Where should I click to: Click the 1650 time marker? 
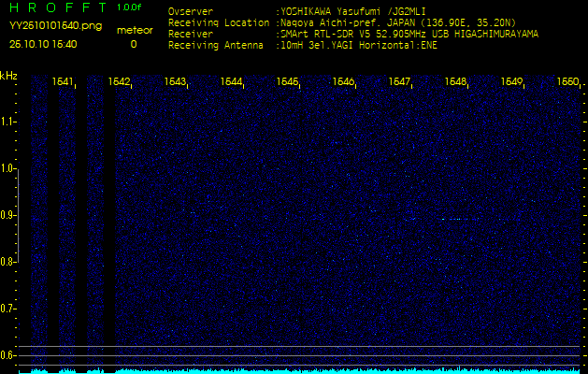point(567,82)
